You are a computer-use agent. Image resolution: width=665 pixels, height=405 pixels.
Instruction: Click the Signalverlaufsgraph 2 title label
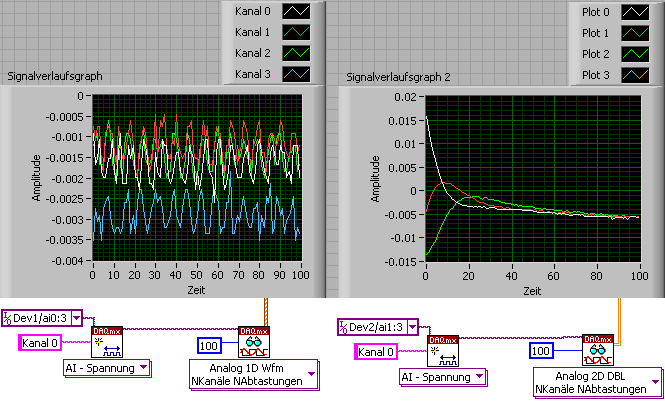pyautogui.click(x=398, y=77)
